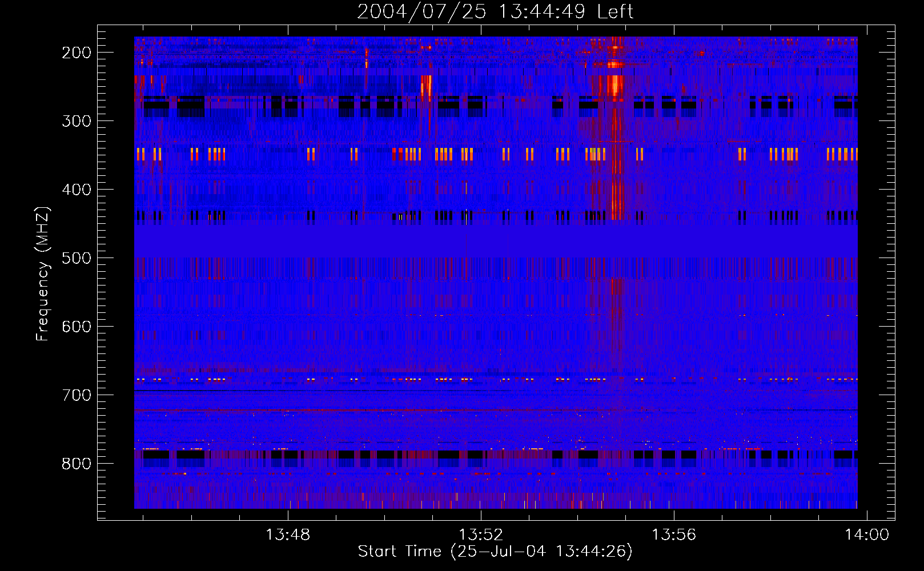Click the 800 frequency tick label
Screen dimensions: 924x571
coord(77,464)
